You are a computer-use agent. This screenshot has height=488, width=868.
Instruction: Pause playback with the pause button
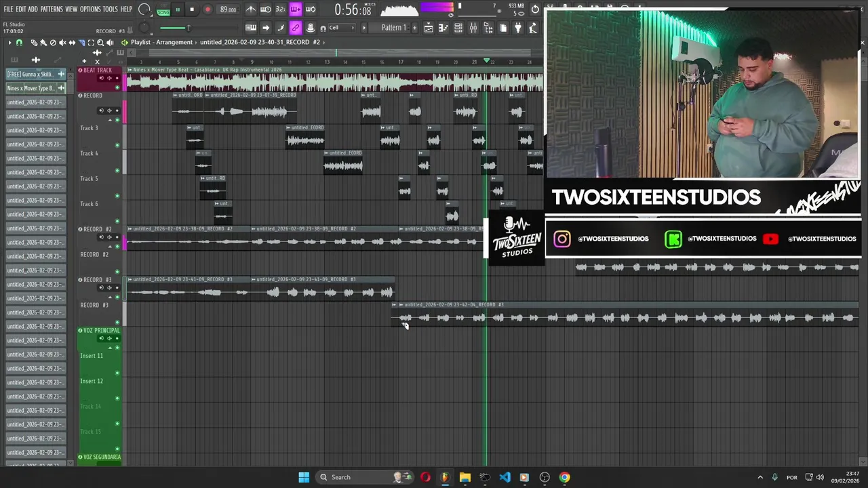(x=178, y=9)
